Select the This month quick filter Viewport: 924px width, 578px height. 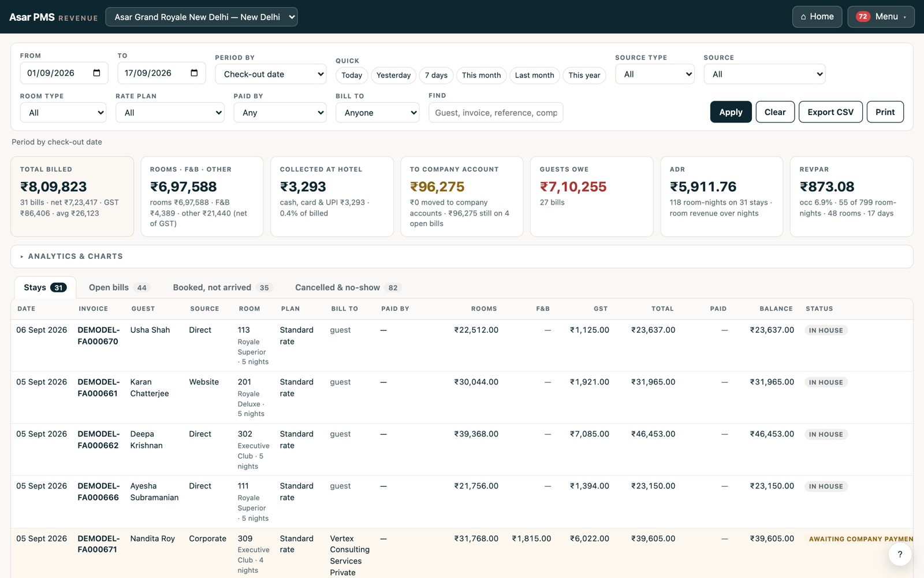481,75
